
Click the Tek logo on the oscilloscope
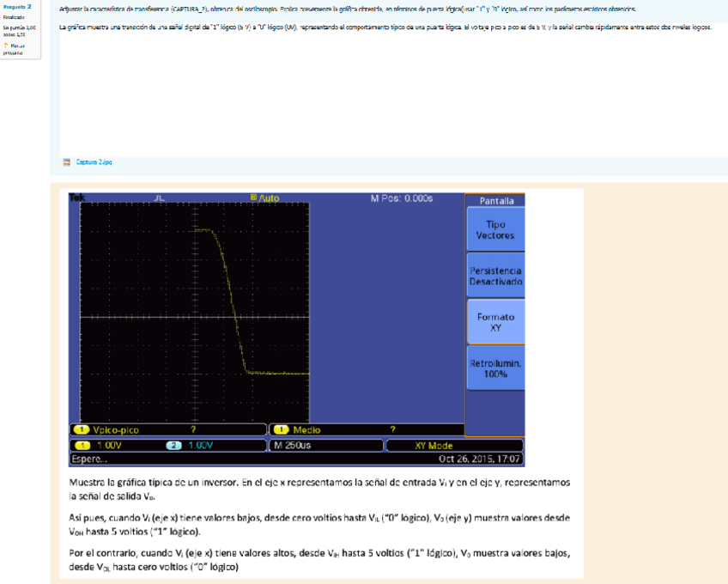76,198
